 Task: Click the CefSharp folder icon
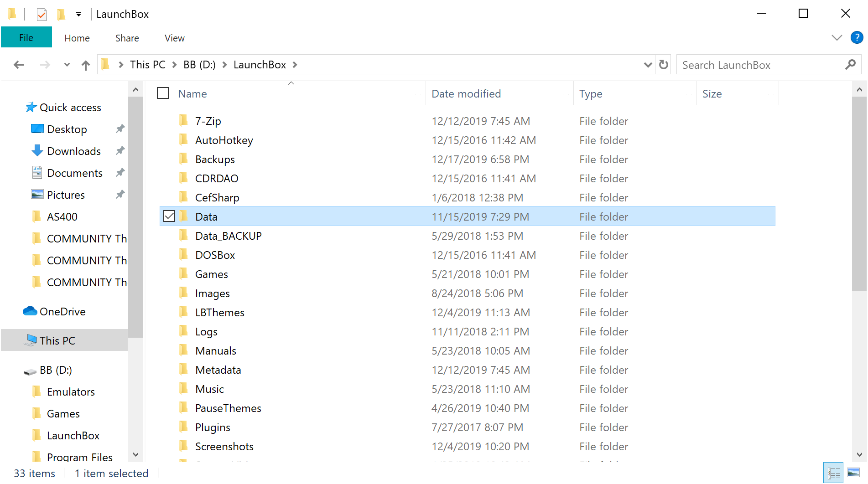pyautogui.click(x=183, y=197)
